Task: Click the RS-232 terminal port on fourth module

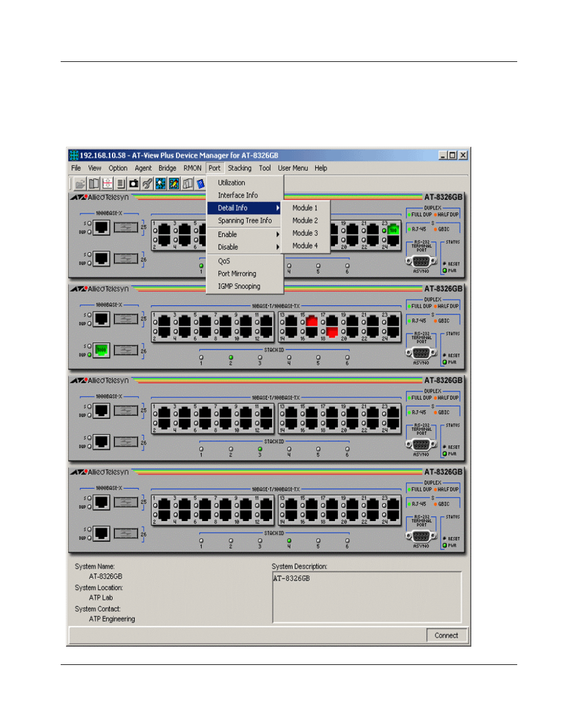Action: click(x=421, y=536)
